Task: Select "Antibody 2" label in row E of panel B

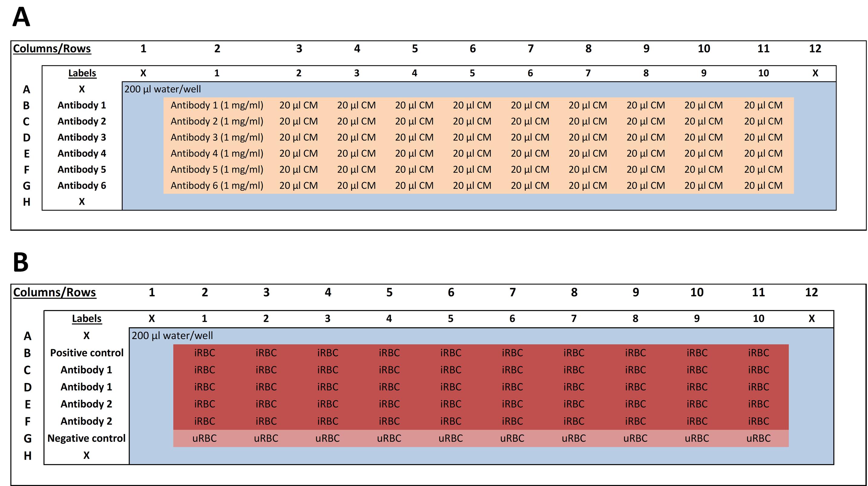Action: 86,404
